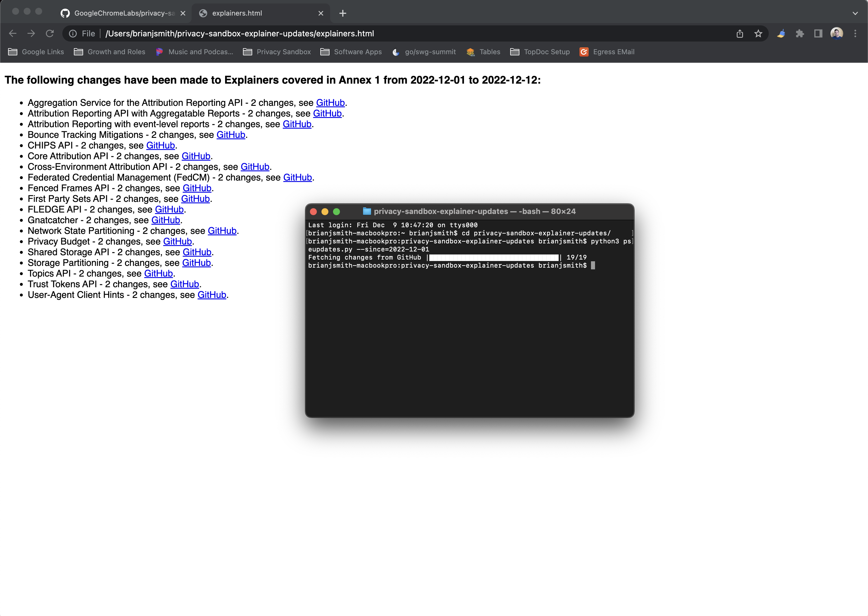Follow the Topics API GitHub link
The width and height of the screenshot is (868, 616).
coord(158,273)
